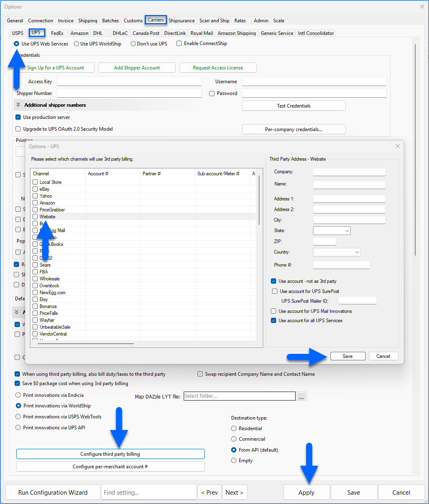Save the third party billing dialog
Viewport: 429px width, 504px height.
click(348, 356)
